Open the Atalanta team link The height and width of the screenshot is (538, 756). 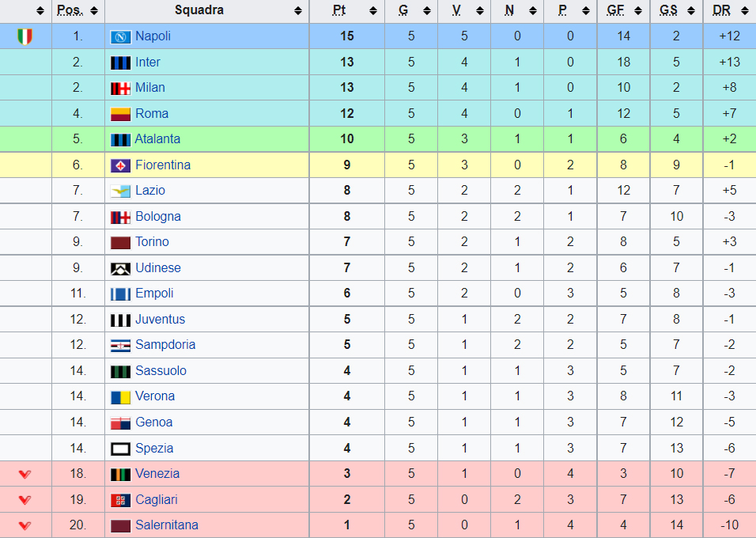coord(157,139)
